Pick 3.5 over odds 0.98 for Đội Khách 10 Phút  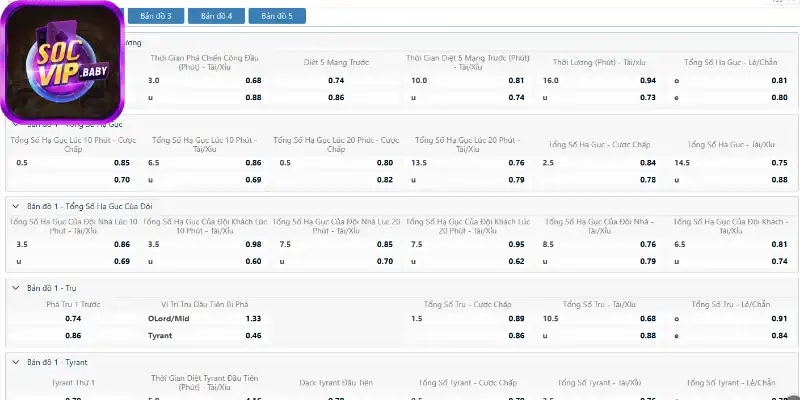point(205,243)
